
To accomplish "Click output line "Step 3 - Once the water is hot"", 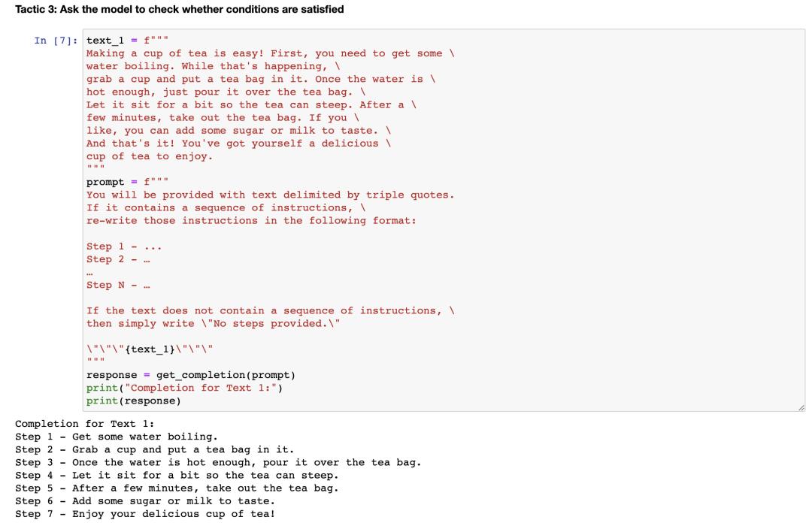I will coord(218,462).
